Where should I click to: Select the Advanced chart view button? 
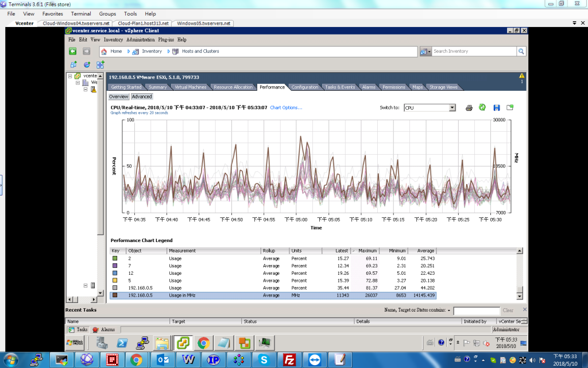point(142,97)
